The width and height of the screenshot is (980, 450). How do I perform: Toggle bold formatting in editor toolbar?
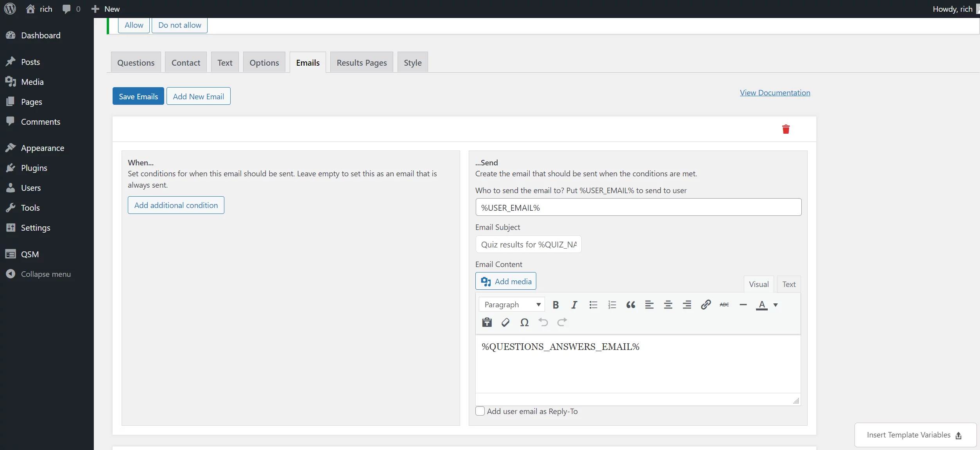pyautogui.click(x=555, y=305)
